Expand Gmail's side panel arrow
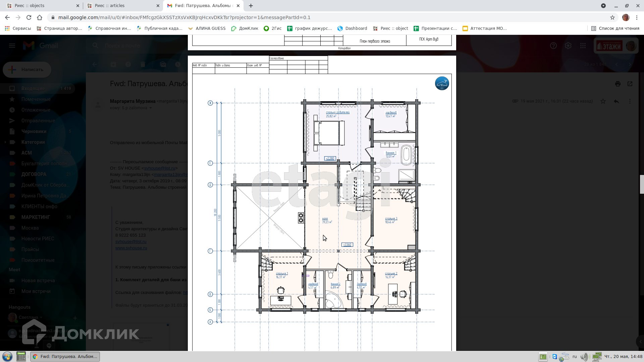This screenshot has width=644, height=362. pyautogui.click(x=640, y=342)
